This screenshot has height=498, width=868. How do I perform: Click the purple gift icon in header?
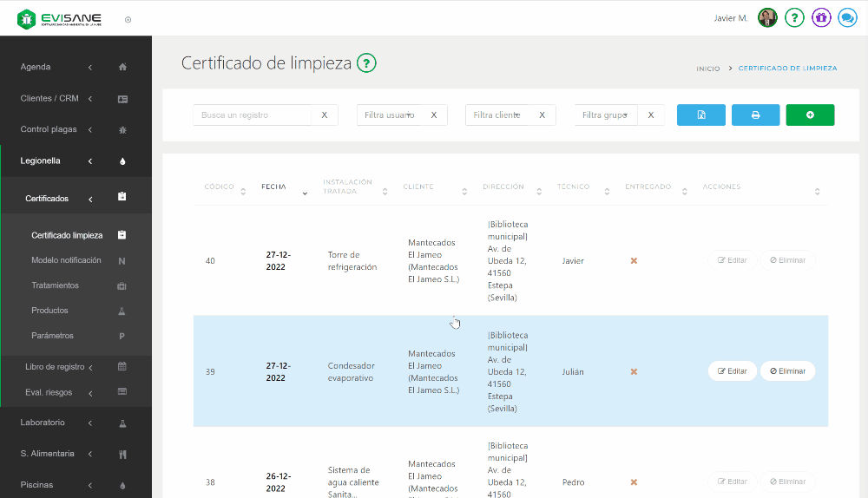[821, 18]
